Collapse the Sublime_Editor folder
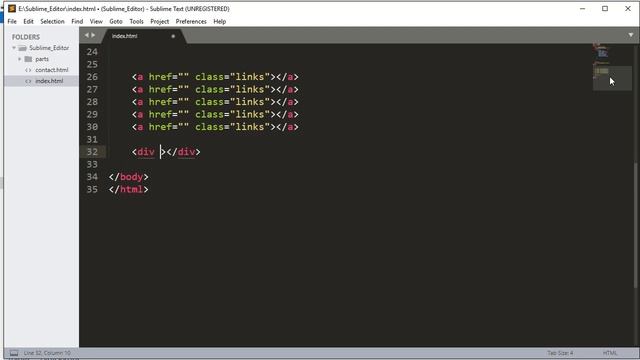This screenshot has width=640, height=360. 14,48
